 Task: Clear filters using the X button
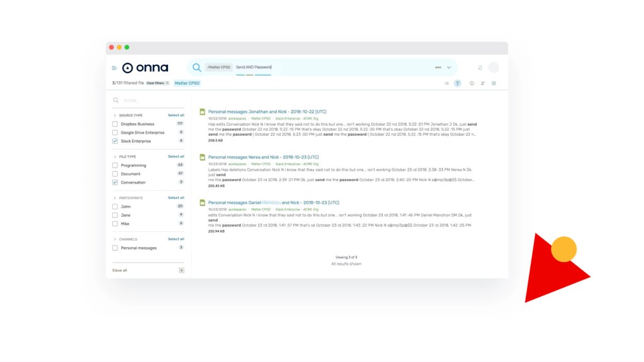(167, 83)
